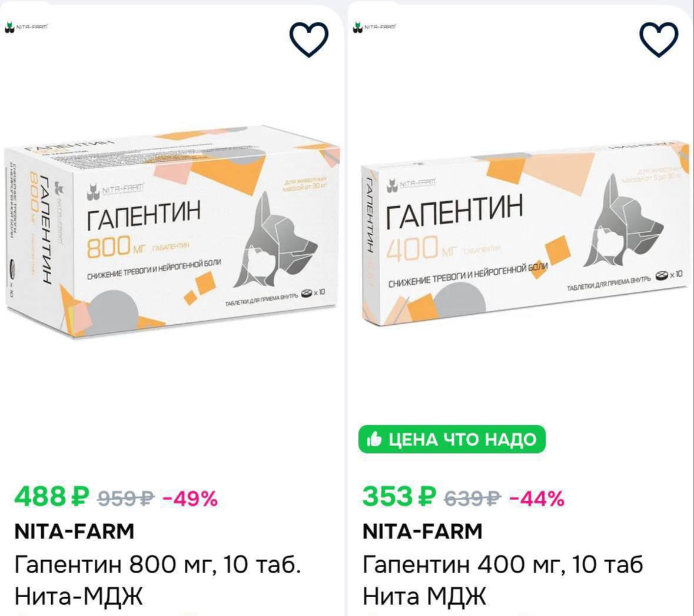
Task: Open the Гапентин 800 мг box image
Action: [x=172, y=231]
